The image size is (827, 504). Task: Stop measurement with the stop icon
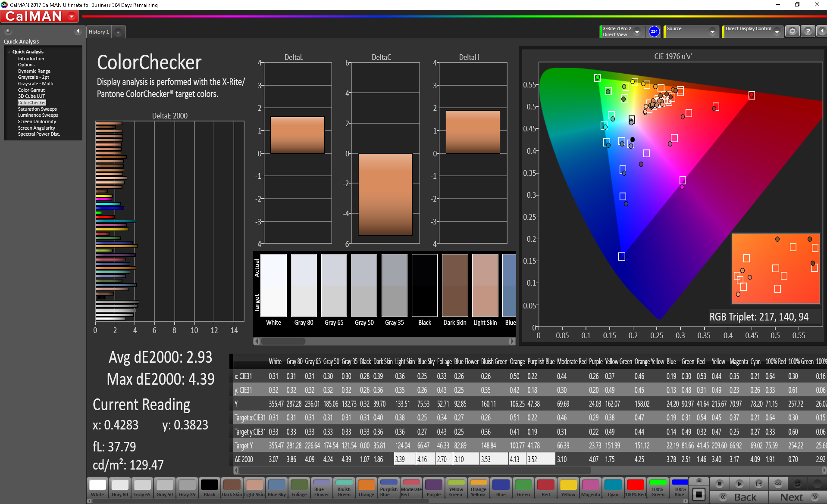(x=719, y=484)
